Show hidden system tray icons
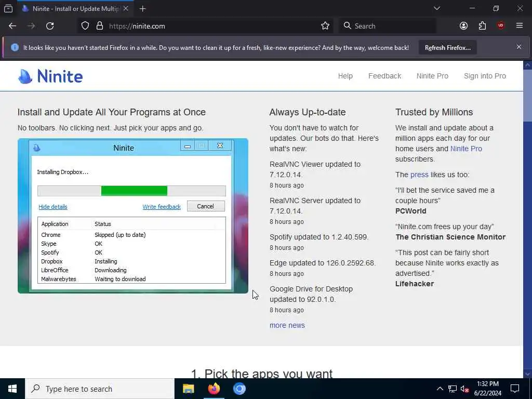 point(440,389)
